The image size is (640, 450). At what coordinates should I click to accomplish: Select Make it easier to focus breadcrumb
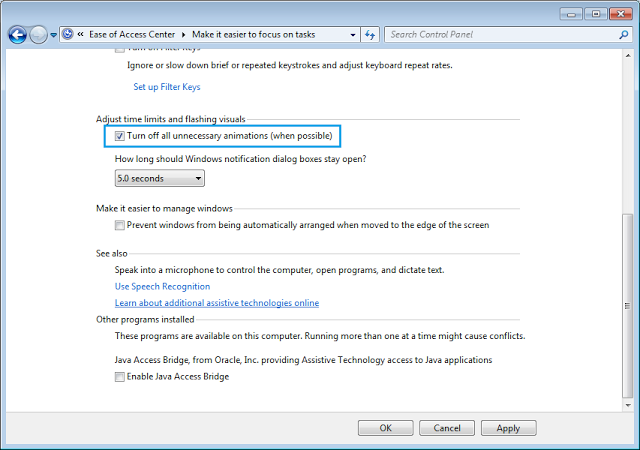coord(253,34)
